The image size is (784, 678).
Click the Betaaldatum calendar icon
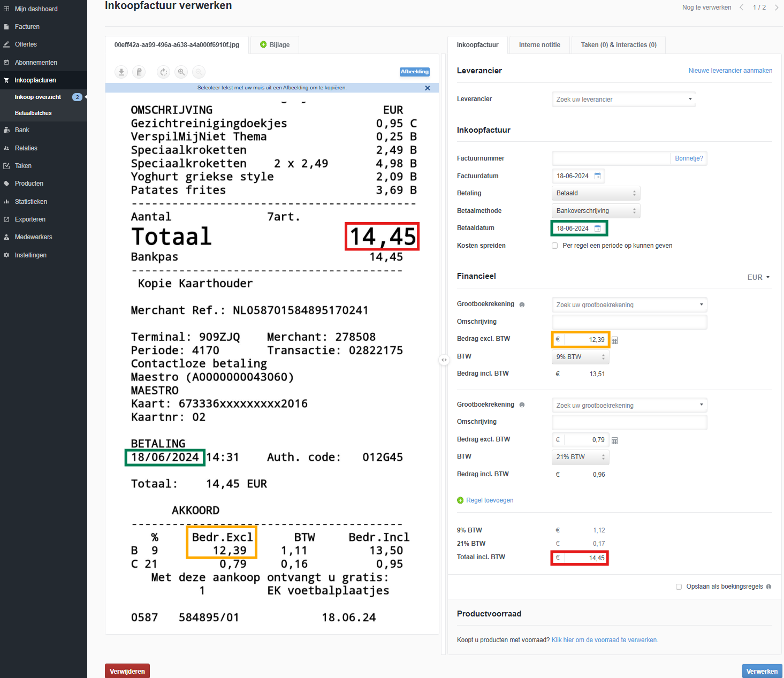point(598,228)
